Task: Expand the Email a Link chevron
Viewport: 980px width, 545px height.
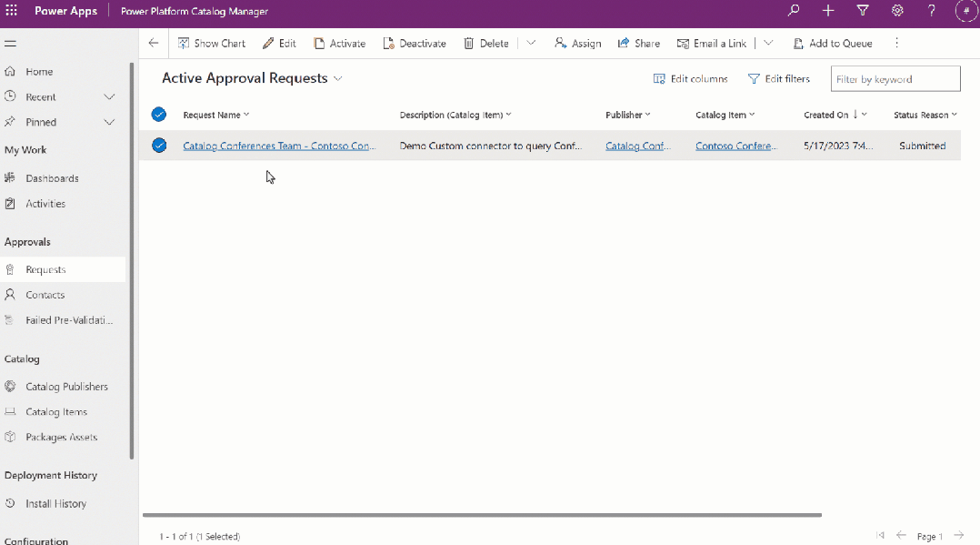Action: tap(768, 43)
